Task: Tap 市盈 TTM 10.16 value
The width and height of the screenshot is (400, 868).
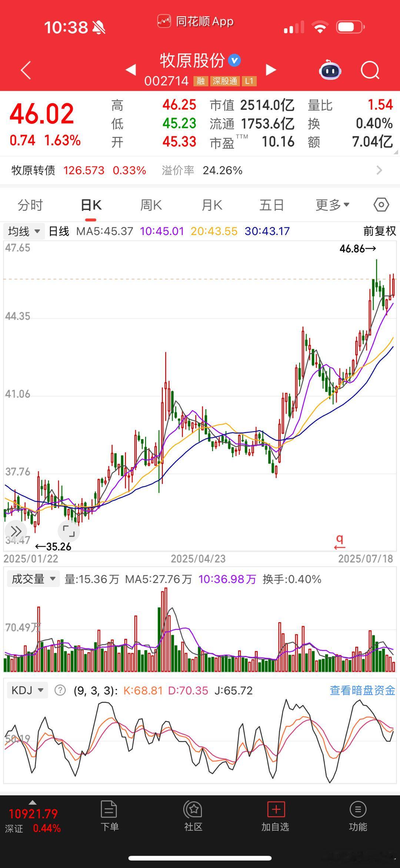Action: [278, 142]
